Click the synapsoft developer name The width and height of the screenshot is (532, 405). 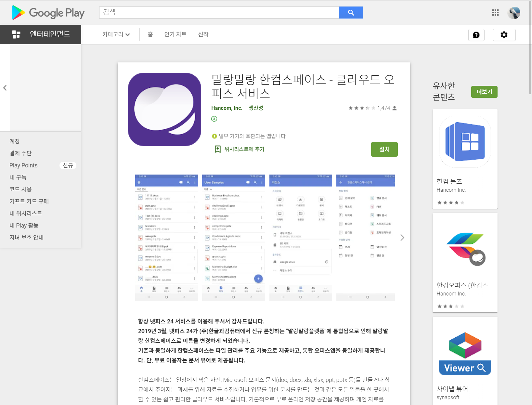(x=448, y=397)
